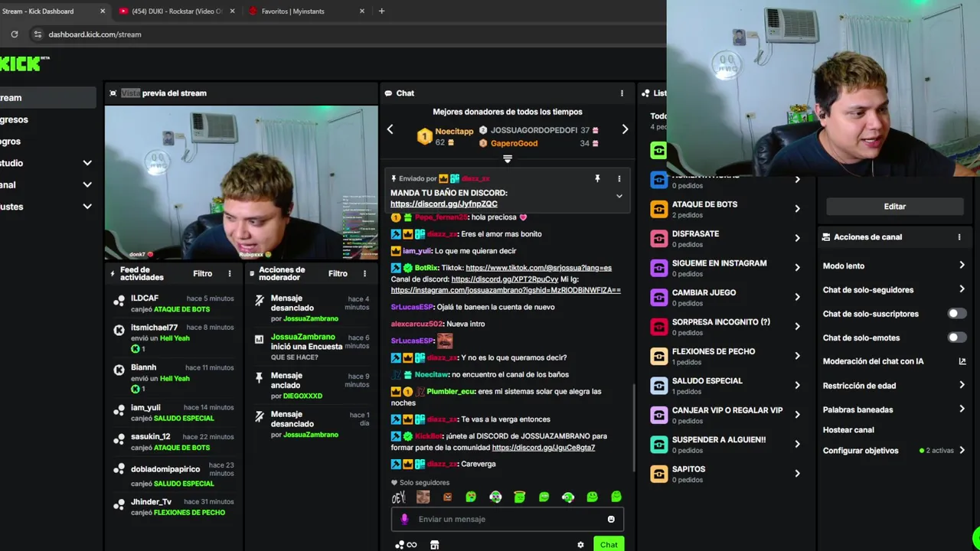The height and width of the screenshot is (551, 980).
Task: Expand SUSPENDER A ALGUIEN!! requests arrow
Action: tap(797, 444)
